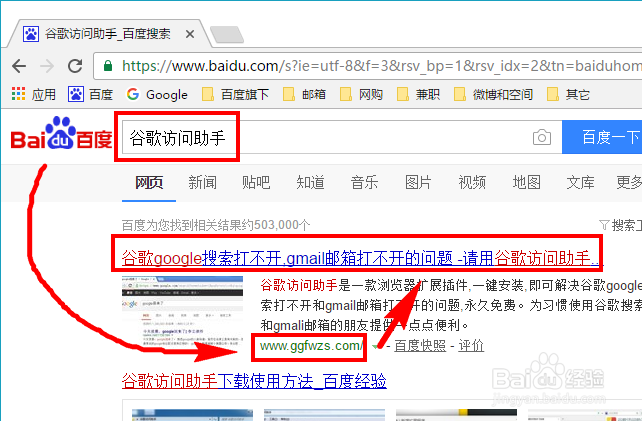Open the 网购 bookmark folder
Screen dimensions: 642x421
tap(361, 94)
